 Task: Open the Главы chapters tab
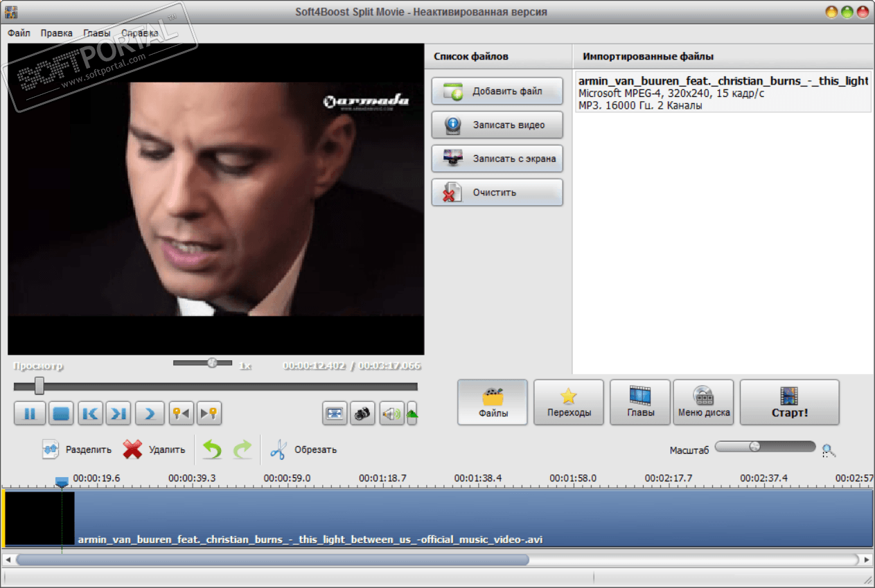click(x=640, y=402)
